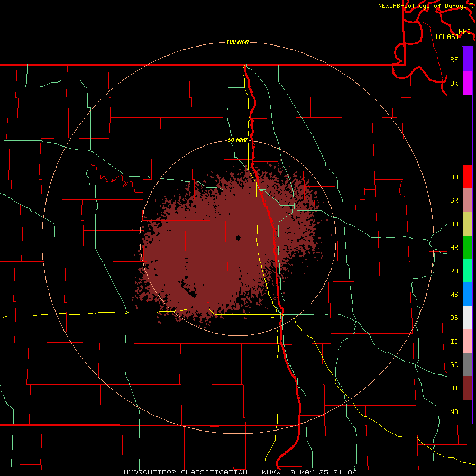Click the 100 NMI range ring label
This screenshot has height=476, width=476.
click(237, 42)
